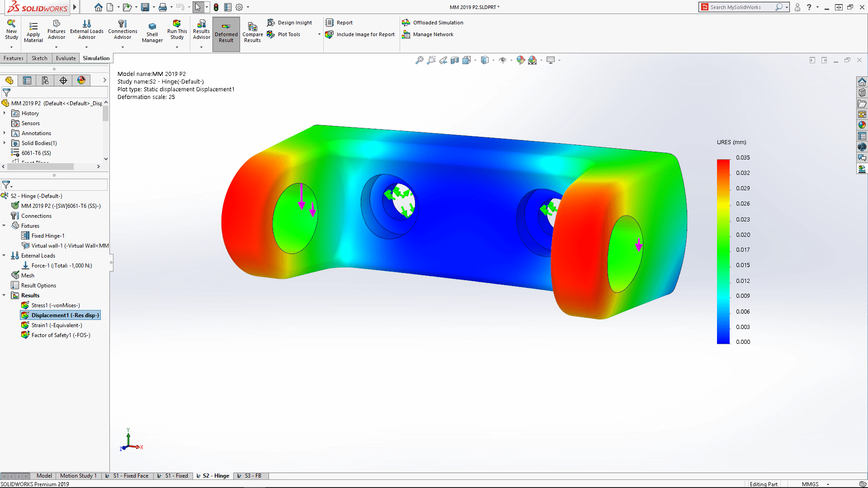868x488 pixels.
Task: Switch to the DisplayManager panel
Action: click(x=81, y=80)
